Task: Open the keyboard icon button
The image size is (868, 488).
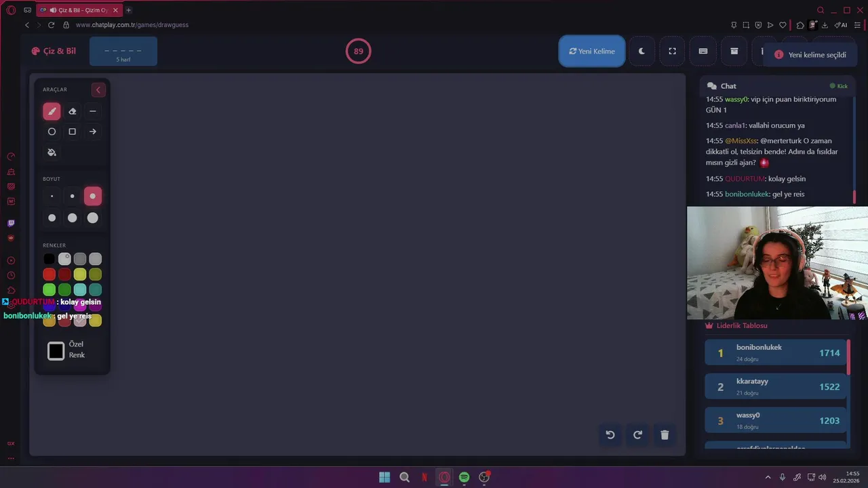Action: (703, 52)
